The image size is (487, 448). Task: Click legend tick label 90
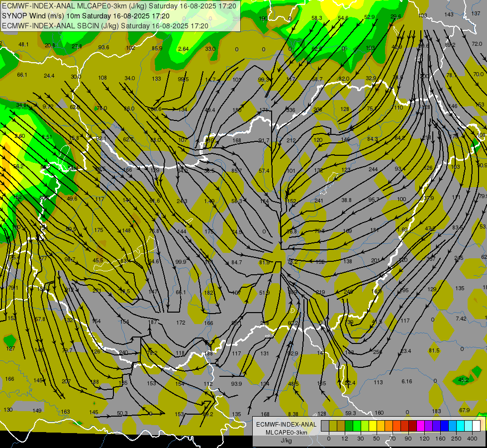tap(408, 439)
